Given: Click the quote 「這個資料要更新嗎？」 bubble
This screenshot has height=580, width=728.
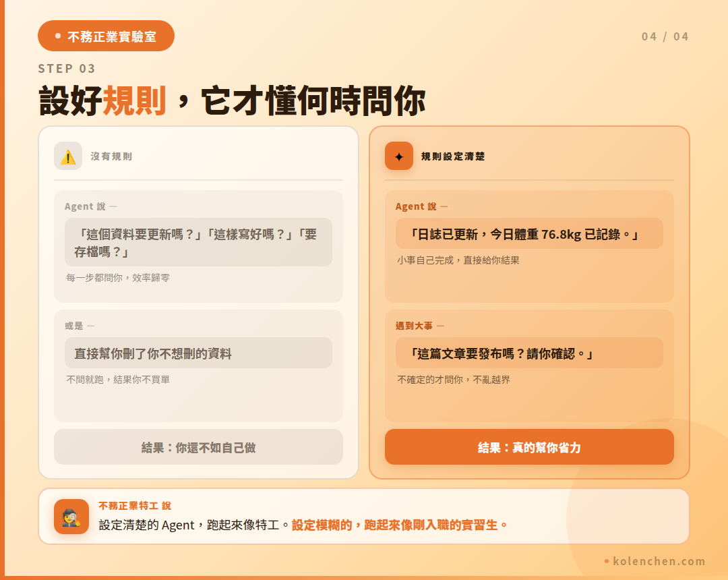Looking at the screenshot, I should tap(198, 242).
